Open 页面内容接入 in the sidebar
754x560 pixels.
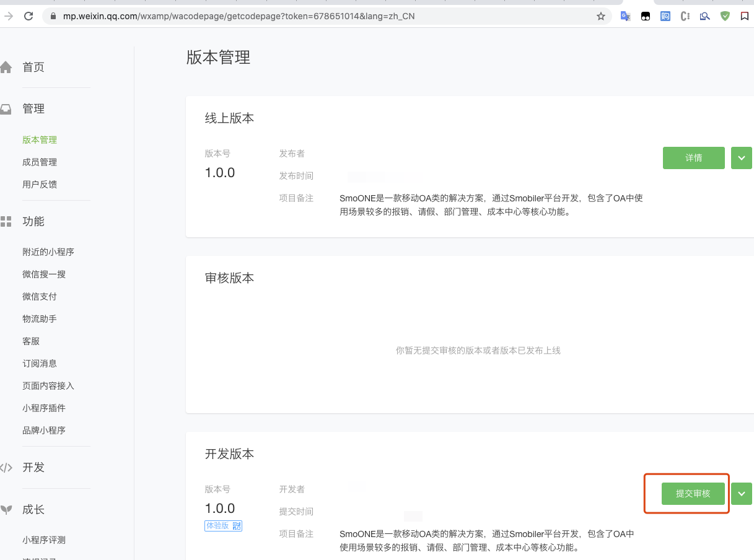(x=48, y=386)
